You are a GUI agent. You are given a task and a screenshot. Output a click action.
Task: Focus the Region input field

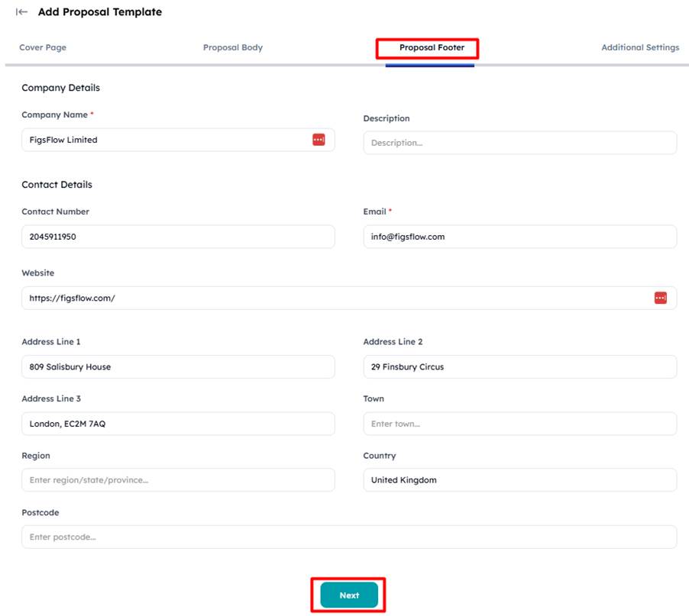[x=178, y=480]
